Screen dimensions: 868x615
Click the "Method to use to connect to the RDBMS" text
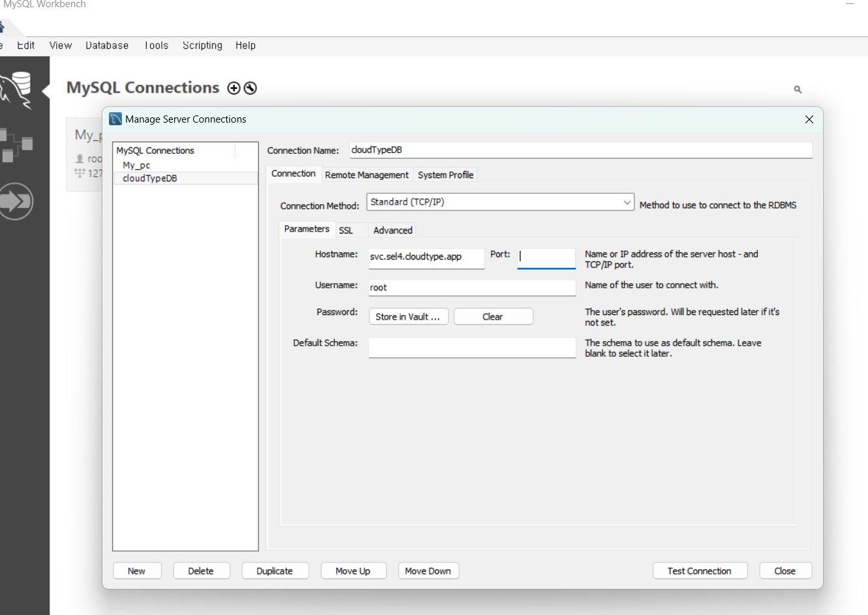pyautogui.click(x=718, y=205)
